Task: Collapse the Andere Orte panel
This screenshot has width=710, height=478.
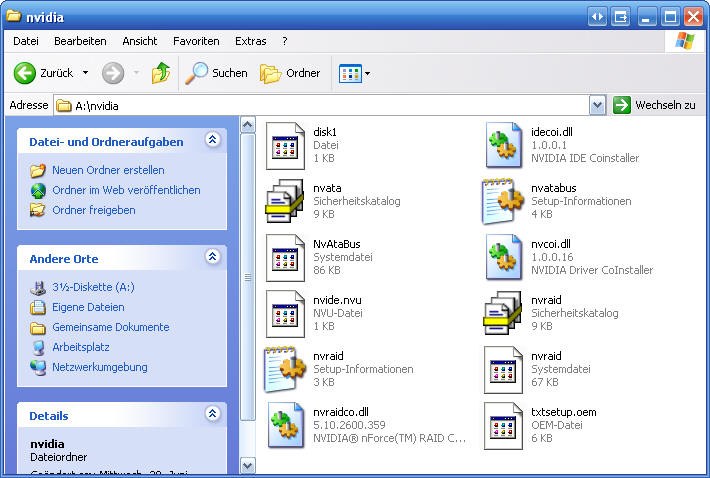Action: pos(213,257)
